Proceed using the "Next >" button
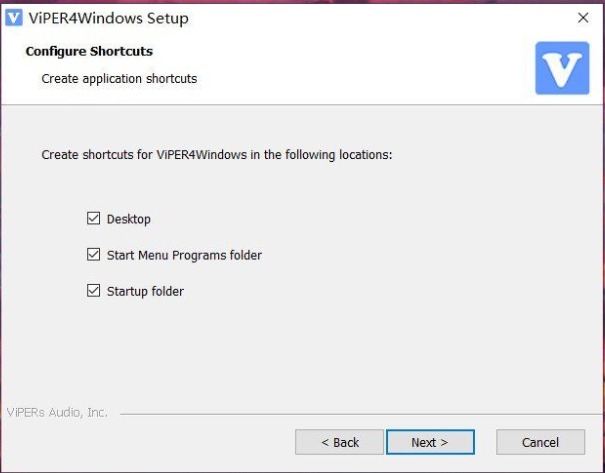The height and width of the screenshot is (473, 605). coord(430,442)
